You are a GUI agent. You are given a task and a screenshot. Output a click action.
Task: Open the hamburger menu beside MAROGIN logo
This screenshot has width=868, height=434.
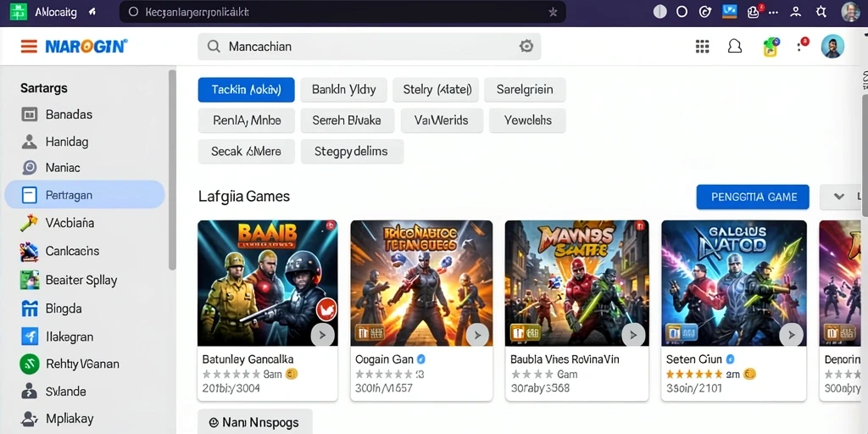(29, 47)
